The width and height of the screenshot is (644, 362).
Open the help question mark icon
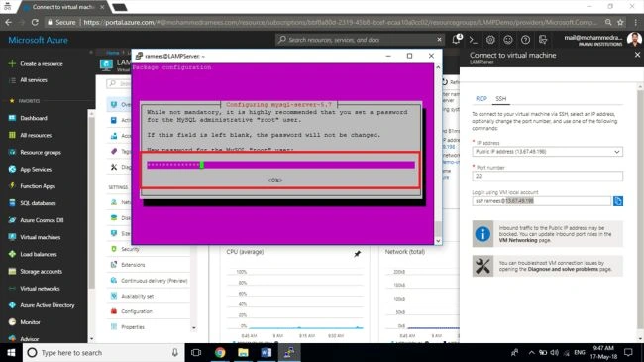click(x=525, y=40)
